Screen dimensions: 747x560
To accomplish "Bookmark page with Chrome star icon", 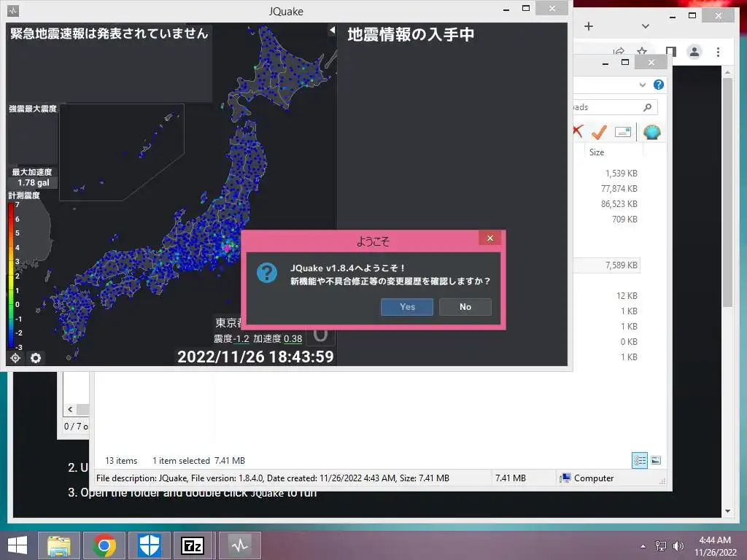I will tap(642, 51).
